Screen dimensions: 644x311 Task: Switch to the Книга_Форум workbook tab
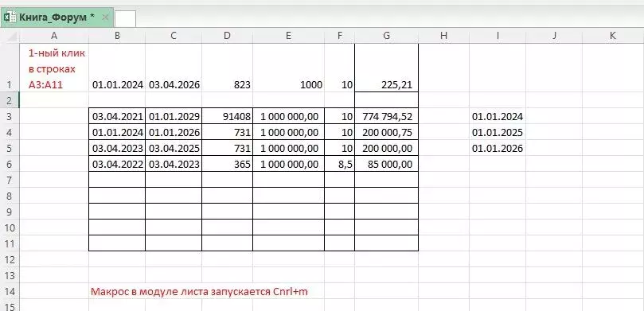pos(57,17)
